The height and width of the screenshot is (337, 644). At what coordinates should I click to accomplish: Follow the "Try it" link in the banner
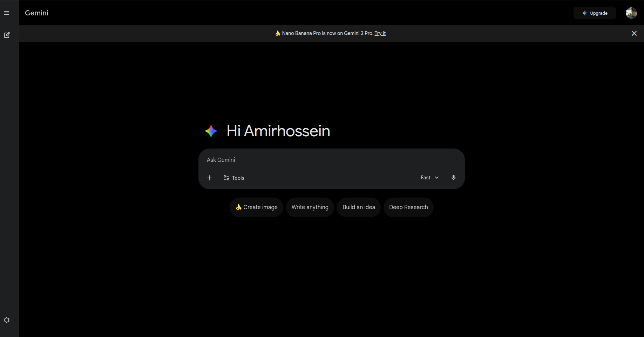pos(380,33)
